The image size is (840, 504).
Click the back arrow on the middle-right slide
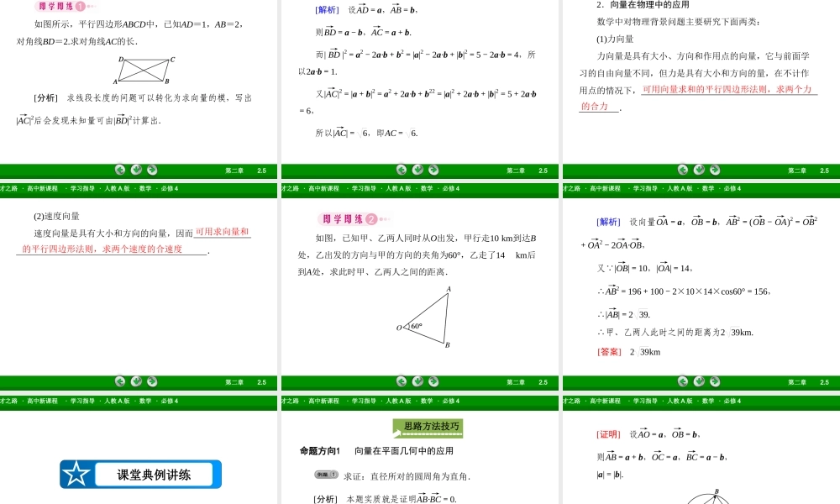pyautogui.click(x=683, y=381)
